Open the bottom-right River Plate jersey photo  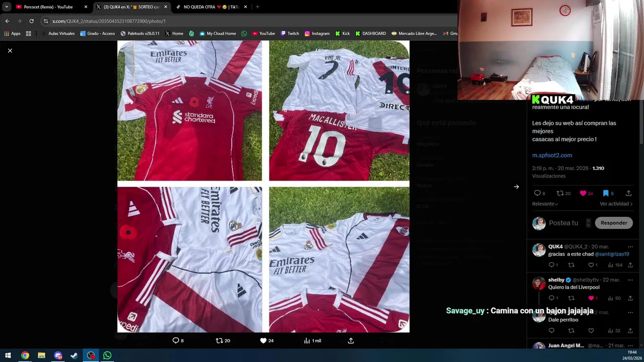click(x=339, y=259)
